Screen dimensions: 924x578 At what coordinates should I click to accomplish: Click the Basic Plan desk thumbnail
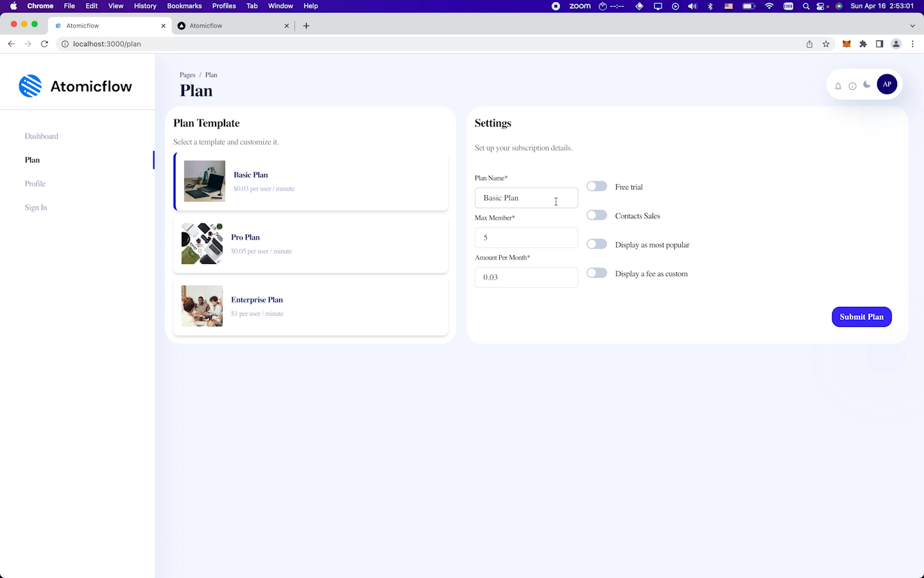pos(205,181)
